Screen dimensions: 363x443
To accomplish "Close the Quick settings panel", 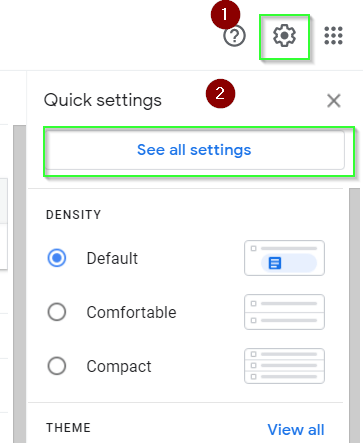I will click(334, 101).
